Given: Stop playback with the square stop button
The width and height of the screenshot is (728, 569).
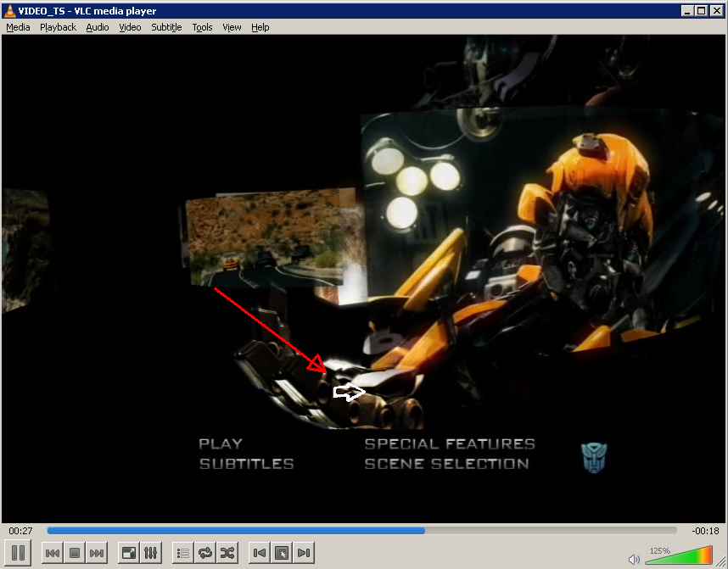Looking at the screenshot, I should pos(75,553).
